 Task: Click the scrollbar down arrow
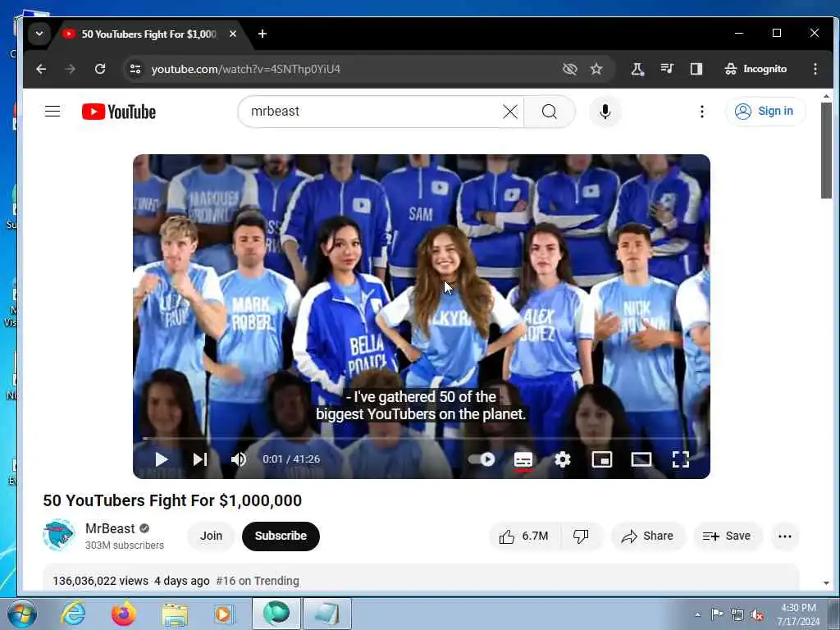[826, 583]
